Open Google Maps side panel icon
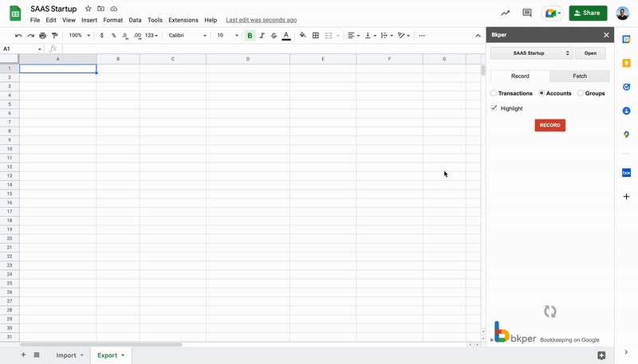Image resolution: width=638 pixels, height=364 pixels. [x=626, y=135]
